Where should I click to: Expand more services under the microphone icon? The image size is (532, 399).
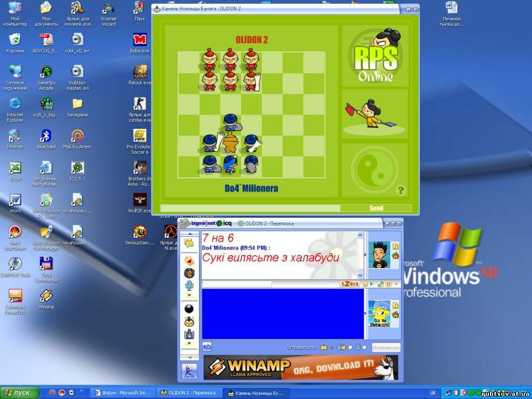click(x=189, y=295)
